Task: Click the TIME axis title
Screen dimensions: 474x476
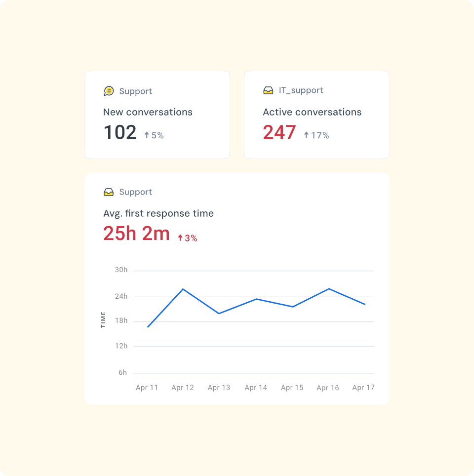Action: click(x=103, y=319)
